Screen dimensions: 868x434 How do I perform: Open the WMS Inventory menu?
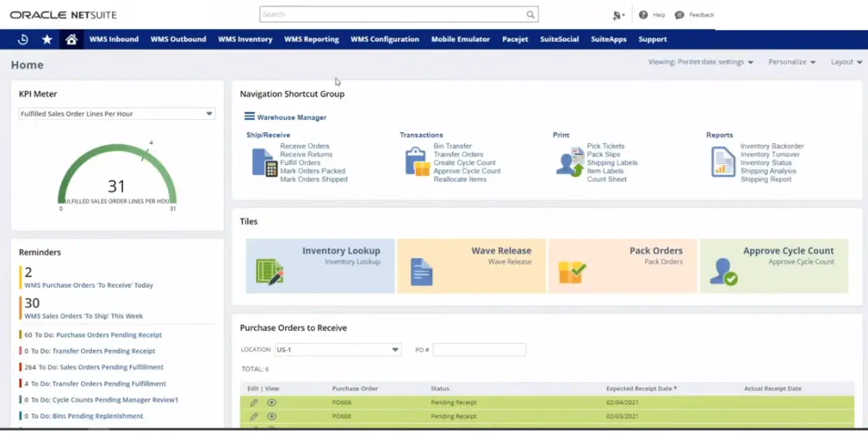click(245, 40)
